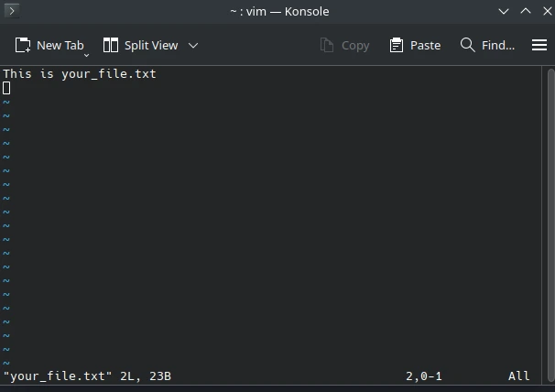Viewport: 555px width, 392px height.
Task: Maximize the Konsole window
Action: click(x=525, y=11)
